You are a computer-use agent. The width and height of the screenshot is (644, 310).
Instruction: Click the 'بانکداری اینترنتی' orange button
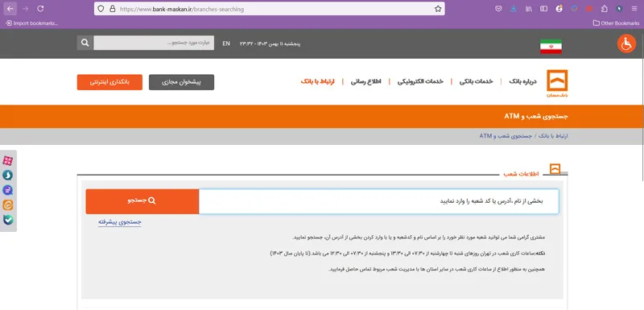pyautogui.click(x=109, y=82)
